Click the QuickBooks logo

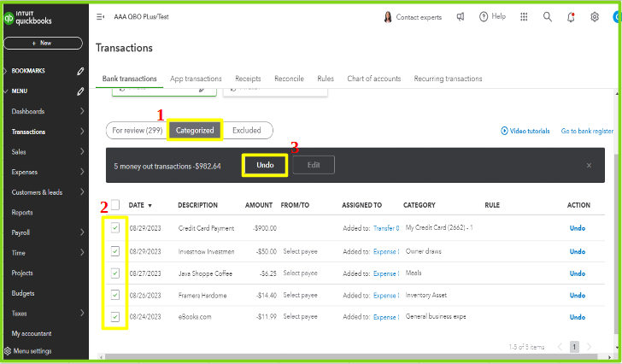click(x=27, y=17)
